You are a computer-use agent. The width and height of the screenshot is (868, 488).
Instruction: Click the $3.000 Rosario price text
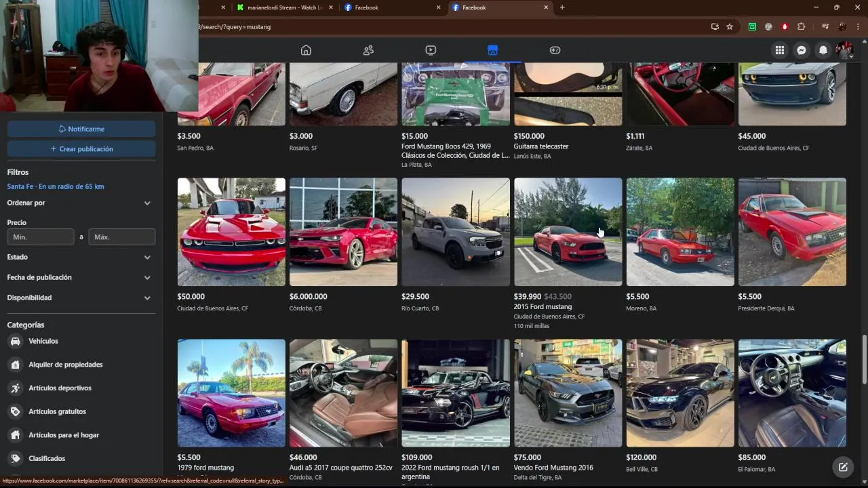tap(301, 136)
